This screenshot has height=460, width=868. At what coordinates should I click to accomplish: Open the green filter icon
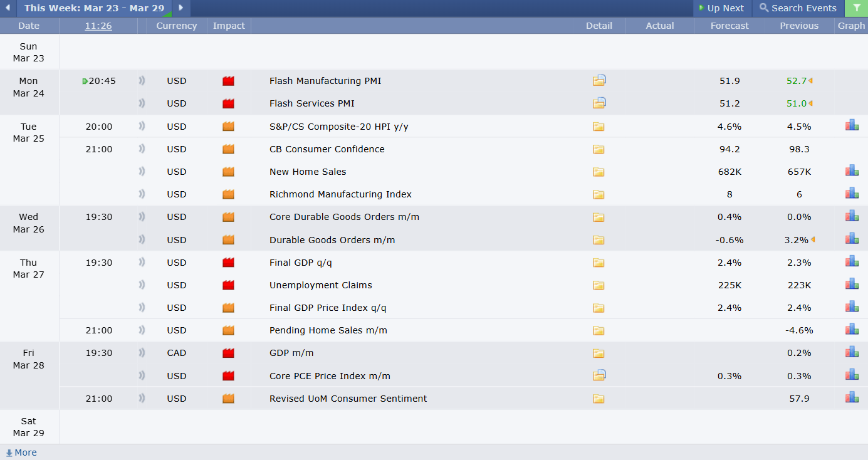(x=857, y=8)
